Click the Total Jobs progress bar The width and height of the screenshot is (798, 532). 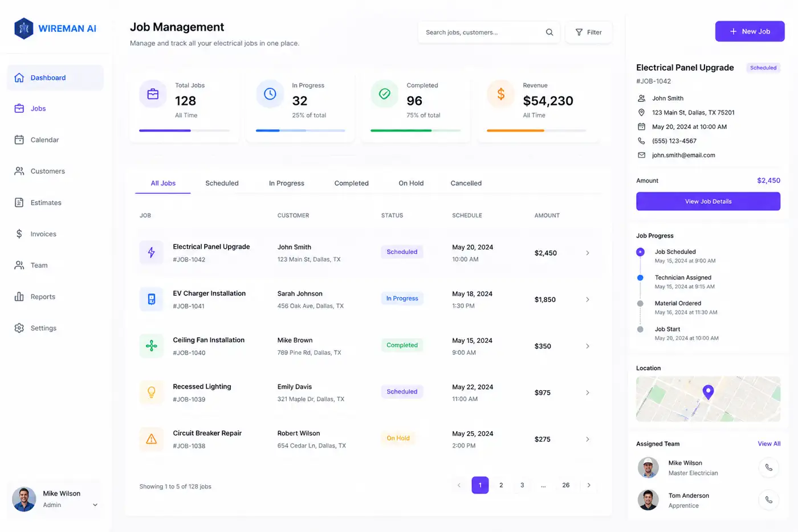click(185, 130)
